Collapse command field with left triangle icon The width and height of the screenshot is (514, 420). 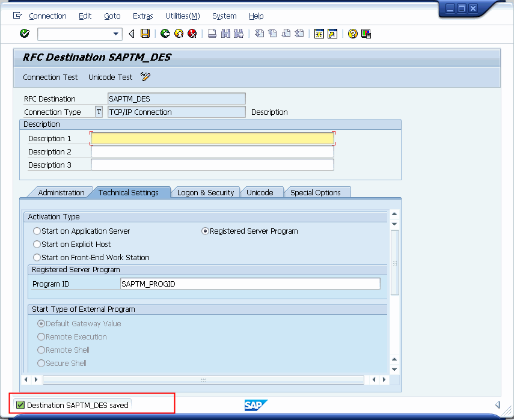(x=132, y=34)
